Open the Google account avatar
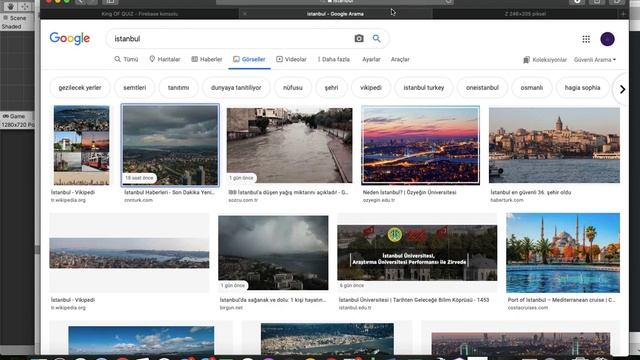Image resolution: width=640 pixels, height=360 pixels. [607, 39]
